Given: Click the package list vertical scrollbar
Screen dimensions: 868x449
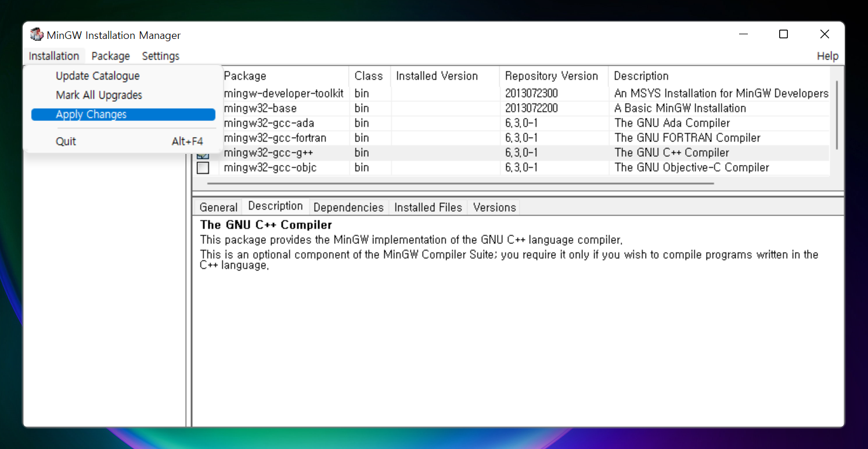Looking at the screenshot, I should pos(837,115).
